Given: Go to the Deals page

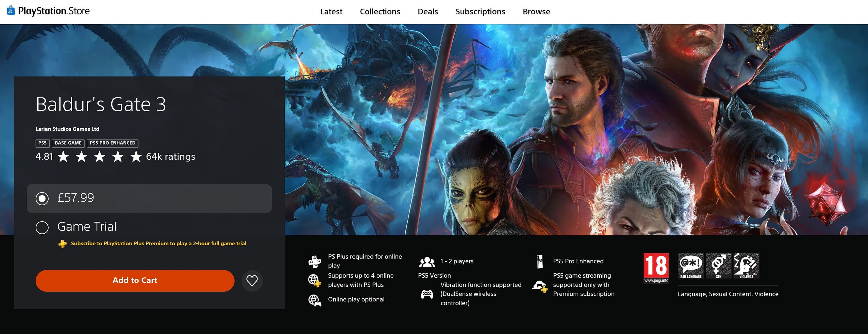Looking at the screenshot, I should [428, 12].
